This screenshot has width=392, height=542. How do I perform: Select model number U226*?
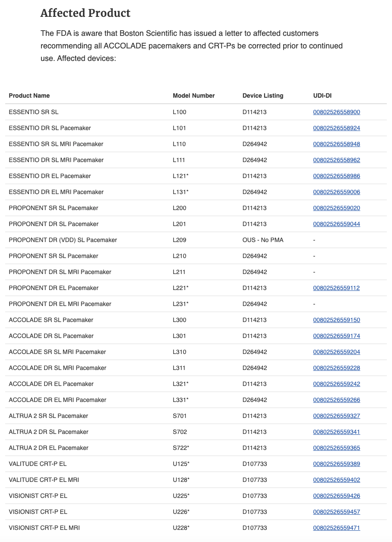(x=181, y=512)
